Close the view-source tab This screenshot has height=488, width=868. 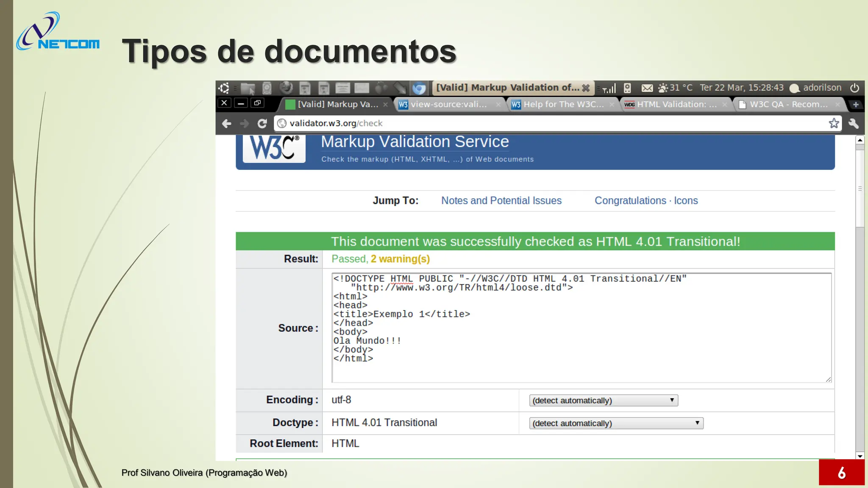point(498,104)
